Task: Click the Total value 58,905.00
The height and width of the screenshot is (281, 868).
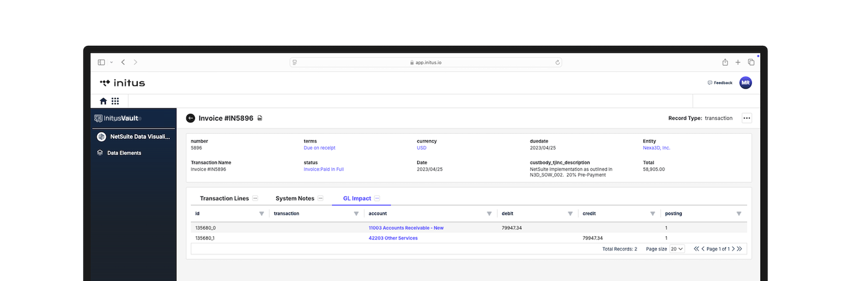Action: tap(654, 169)
